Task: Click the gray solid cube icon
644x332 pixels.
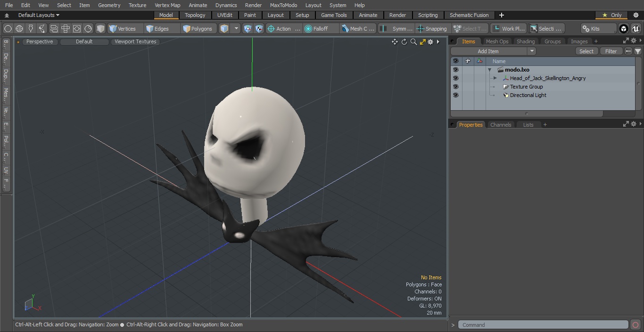Action: click(100, 29)
